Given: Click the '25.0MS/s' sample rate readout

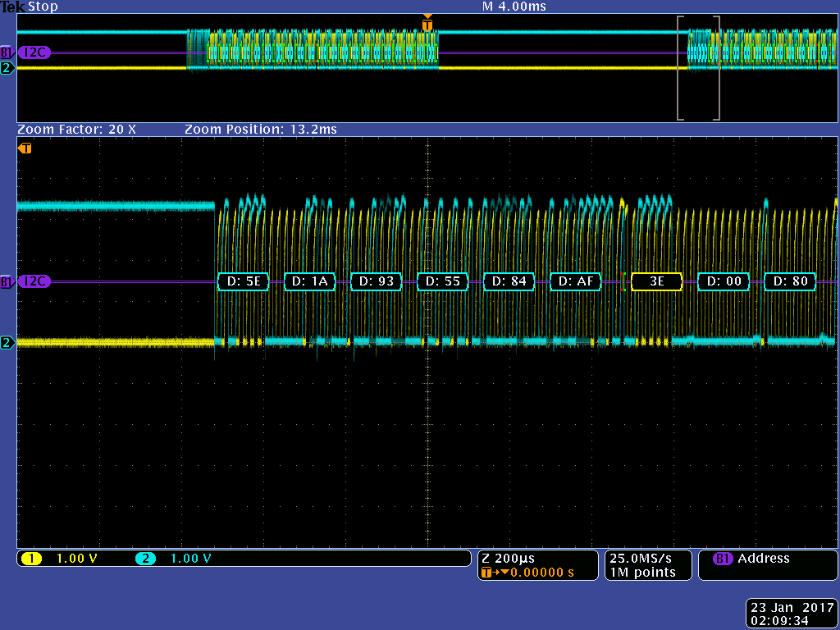Looking at the screenshot, I should point(641,559).
